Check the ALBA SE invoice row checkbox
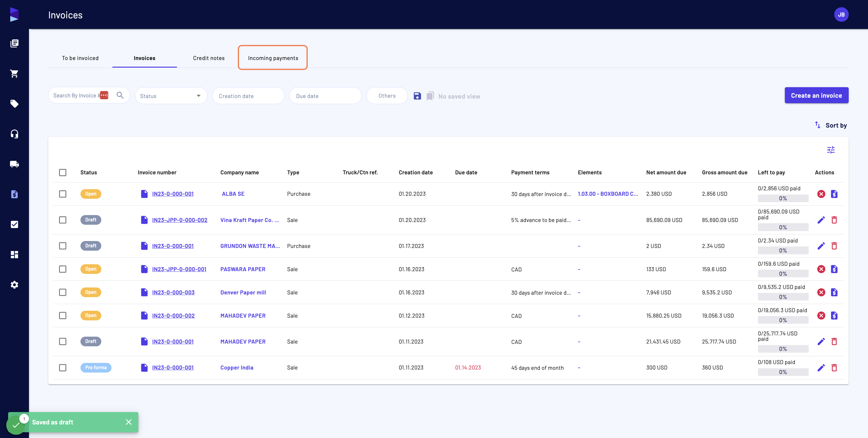The height and width of the screenshot is (438, 868). [63, 194]
